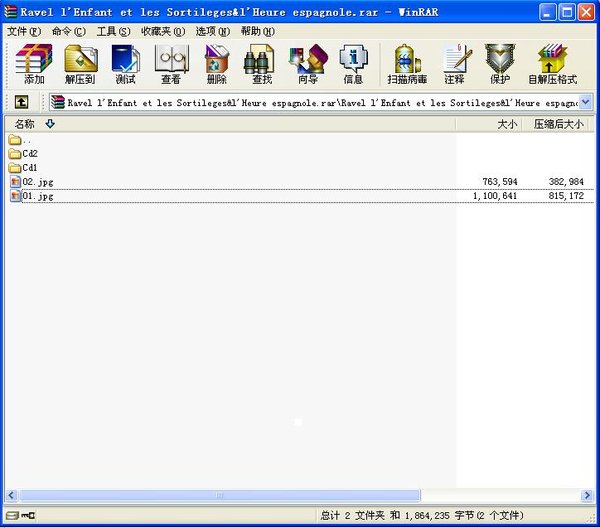The image size is (600, 528).
Task: Click the 添加 (Add) toolbar icon
Action: click(x=34, y=64)
